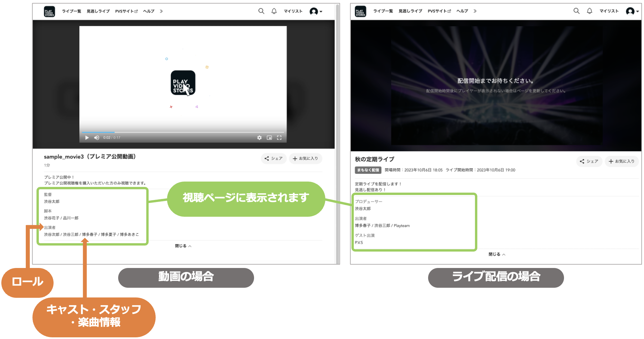Open 見逃しライブ in the left window
644x339 pixels.
click(98, 11)
